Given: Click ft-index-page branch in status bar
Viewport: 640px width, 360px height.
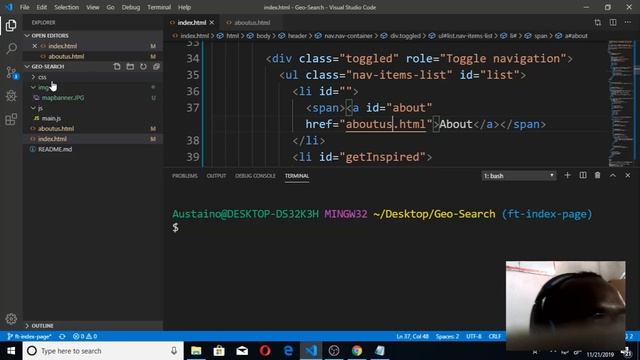Looking at the screenshot, I should pos(29,336).
